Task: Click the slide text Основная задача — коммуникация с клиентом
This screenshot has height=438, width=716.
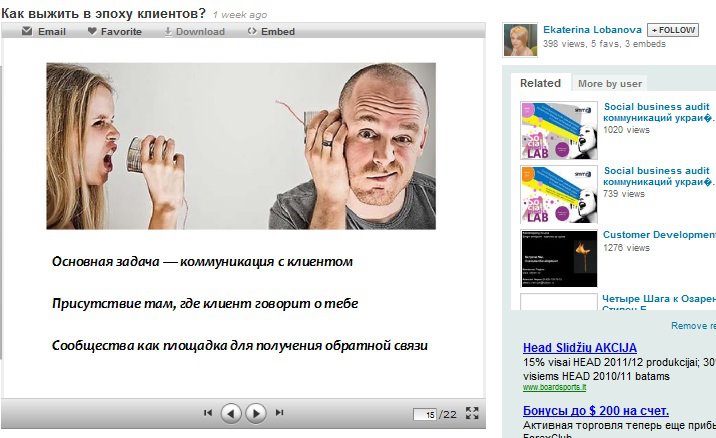Action: click(x=202, y=262)
